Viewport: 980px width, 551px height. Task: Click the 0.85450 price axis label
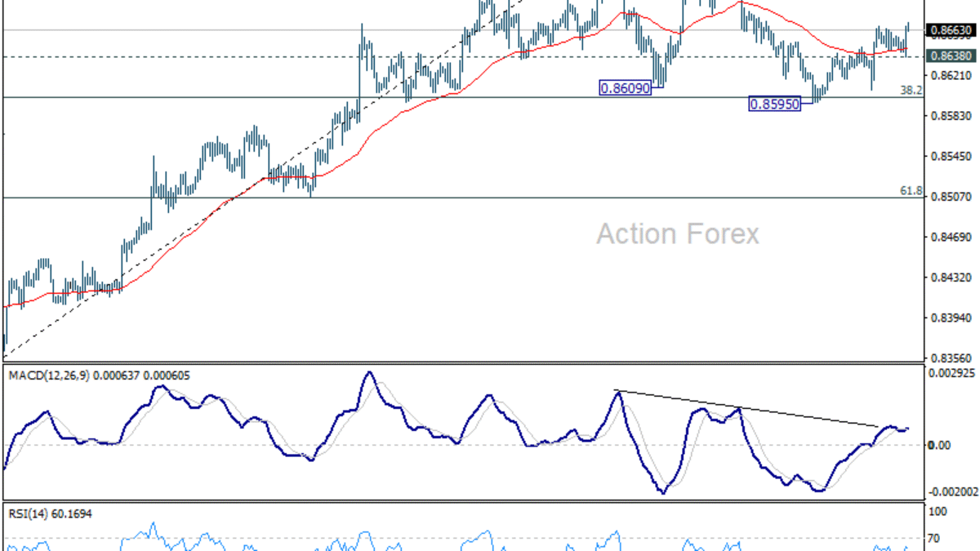tap(951, 156)
